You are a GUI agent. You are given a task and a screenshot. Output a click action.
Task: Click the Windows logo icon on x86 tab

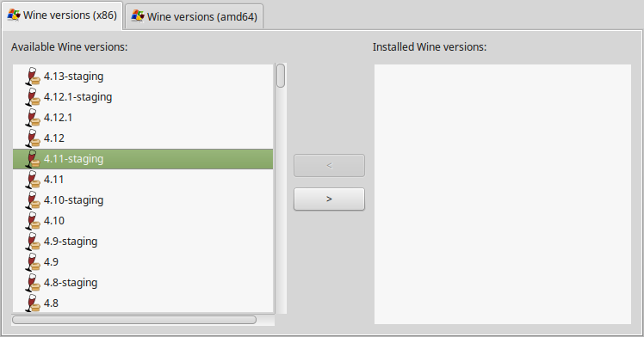pos(14,15)
